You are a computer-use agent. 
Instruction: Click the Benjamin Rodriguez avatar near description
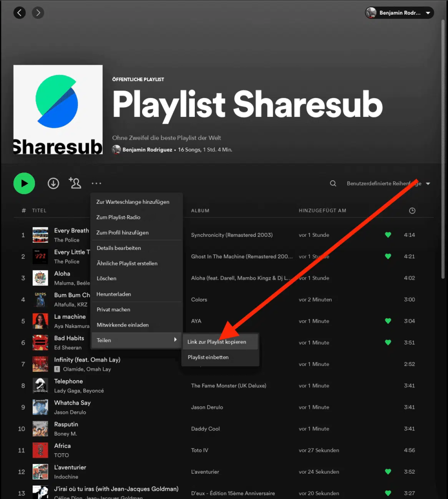116,150
